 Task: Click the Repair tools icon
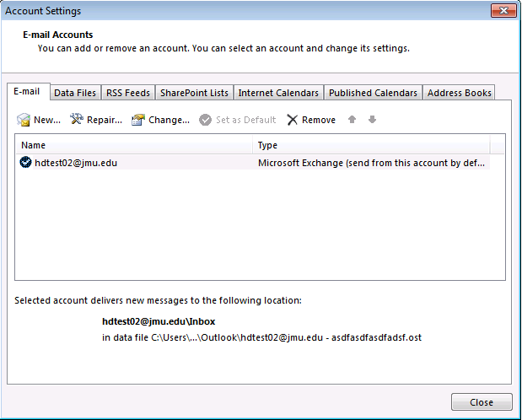click(x=77, y=119)
